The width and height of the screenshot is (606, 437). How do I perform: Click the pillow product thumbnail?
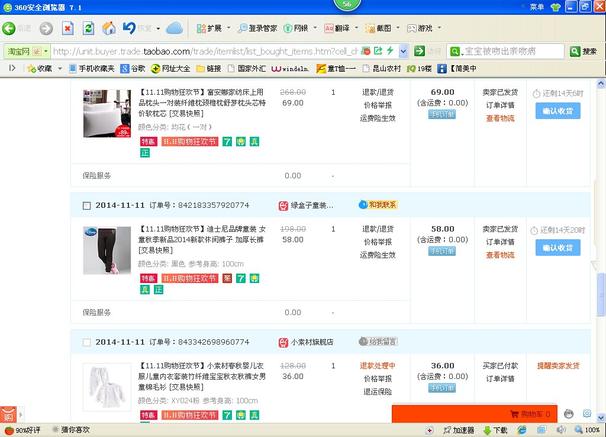tap(107, 114)
